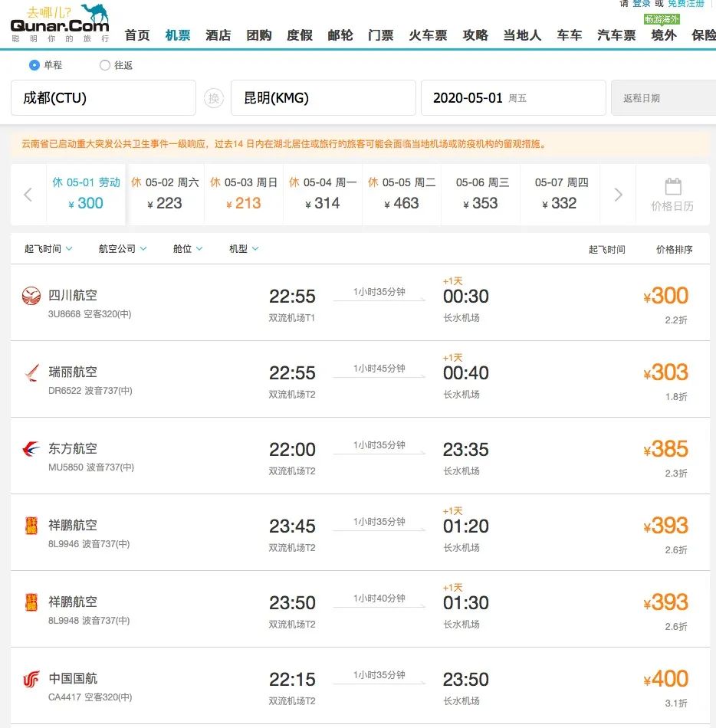716x728 pixels.
Task: Select the 往返 round-trip option
Action: (104, 64)
